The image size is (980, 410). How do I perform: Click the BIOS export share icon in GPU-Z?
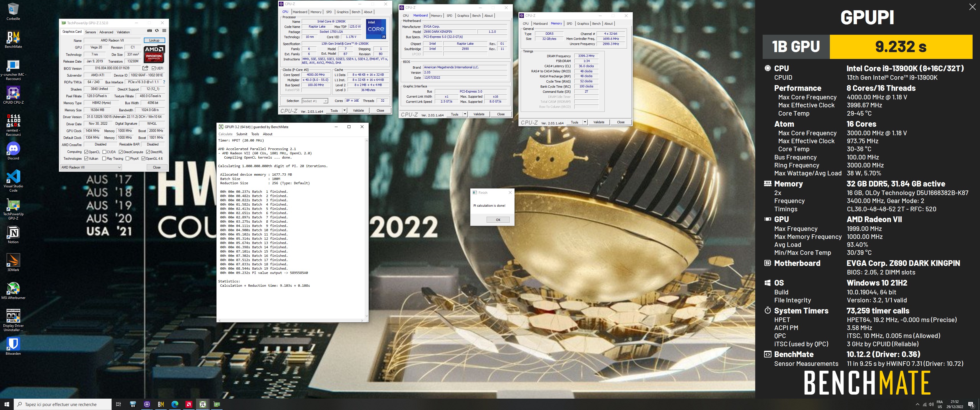point(145,68)
